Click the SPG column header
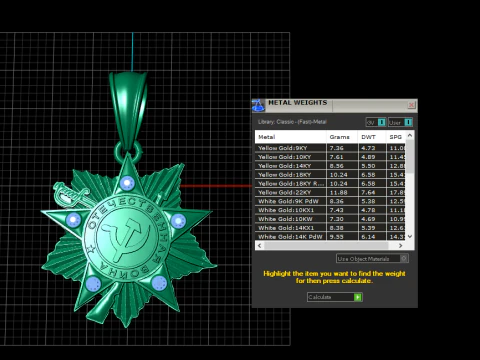 [396, 137]
